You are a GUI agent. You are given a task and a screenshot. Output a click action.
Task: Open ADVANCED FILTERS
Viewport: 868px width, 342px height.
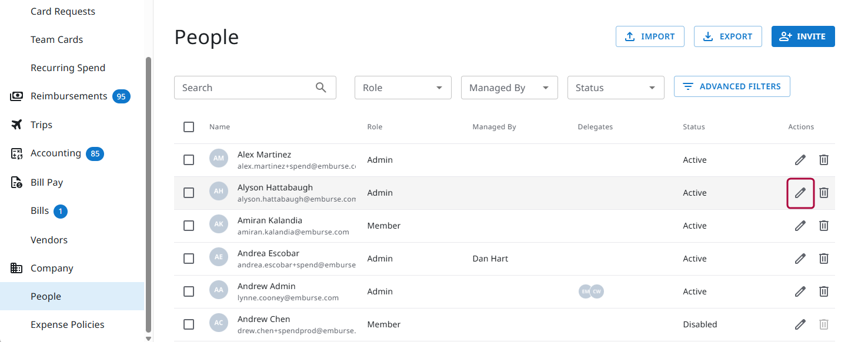coord(732,86)
